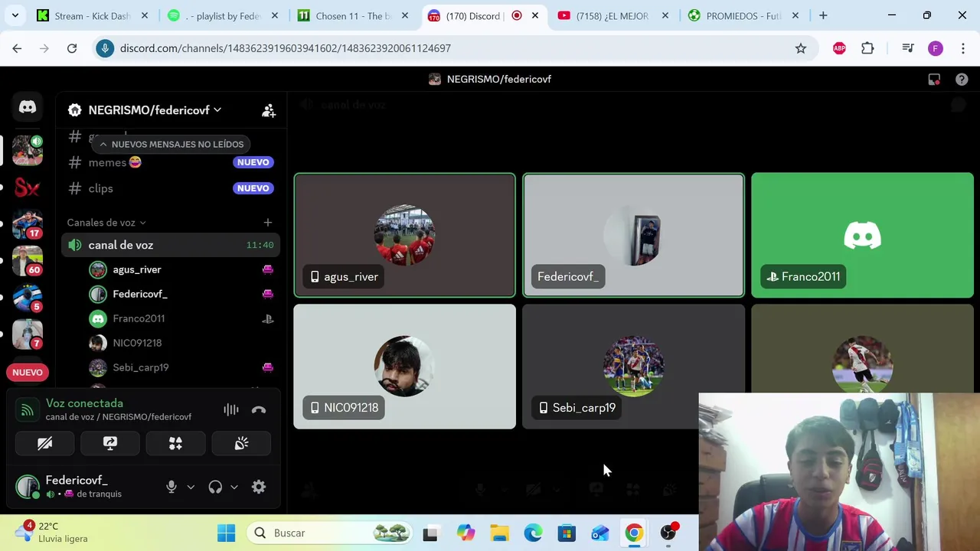980x551 pixels.
Task: Open the Federicovf_ user profile panel
Action: tap(84, 487)
